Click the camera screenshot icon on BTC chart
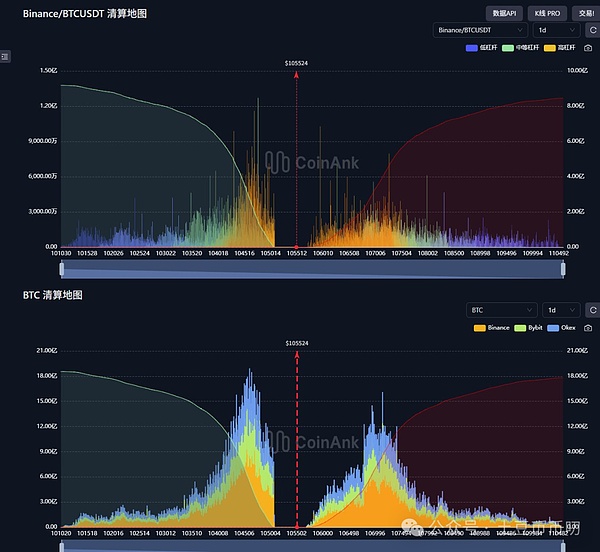 tap(588, 327)
